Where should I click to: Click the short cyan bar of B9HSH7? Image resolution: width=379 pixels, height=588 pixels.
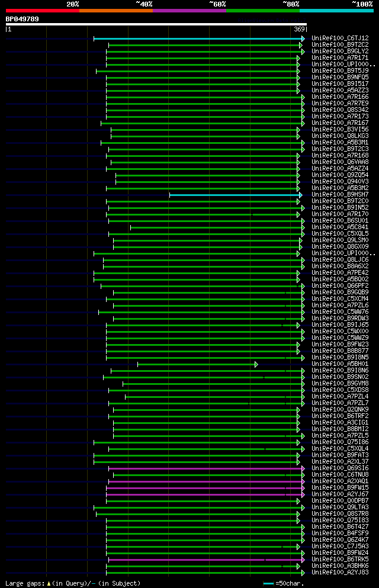235,195
